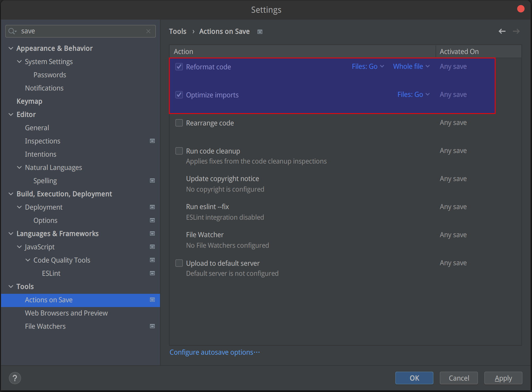Enable the Run code cleanup checkbox
The width and height of the screenshot is (532, 392).
click(179, 151)
